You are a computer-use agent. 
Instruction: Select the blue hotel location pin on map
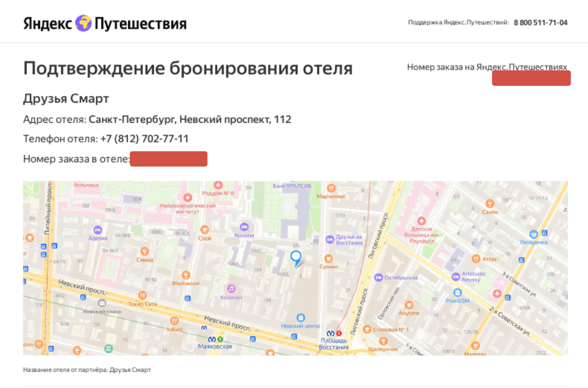point(296,256)
